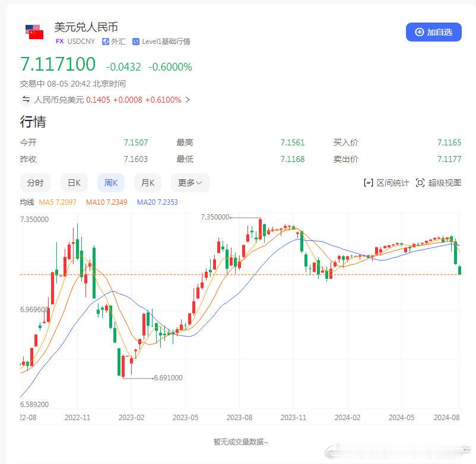Click the MA10 7.2349 legend
The width and height of the screenshot is (476, 464).
107,202
